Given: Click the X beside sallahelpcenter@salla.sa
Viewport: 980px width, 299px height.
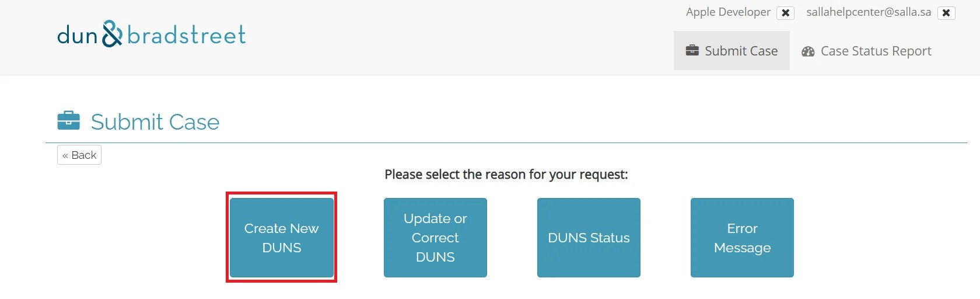Looking at the screenshot, I should (x=946, y=13).
